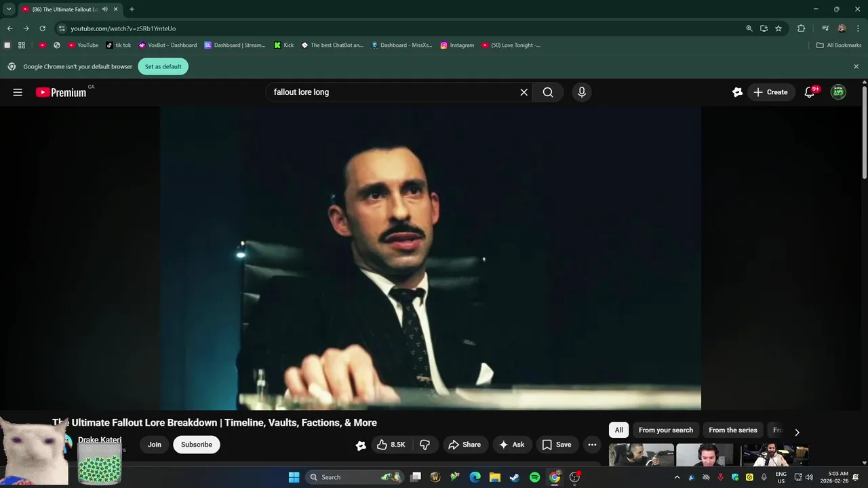This screenshot has height=488, width=868.
Task: Click the Chrome address bar URL
Action: pos(123,28)
